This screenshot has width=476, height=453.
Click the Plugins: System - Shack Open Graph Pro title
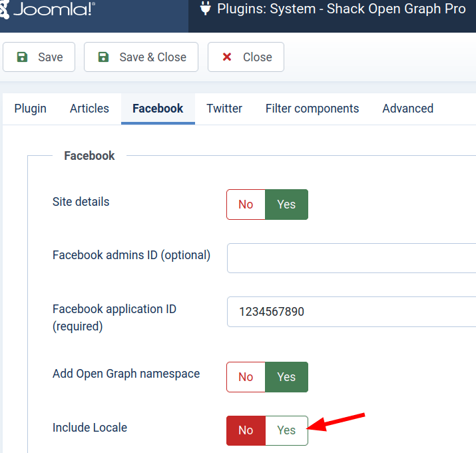pyautogui.click(x=342, y=9)
